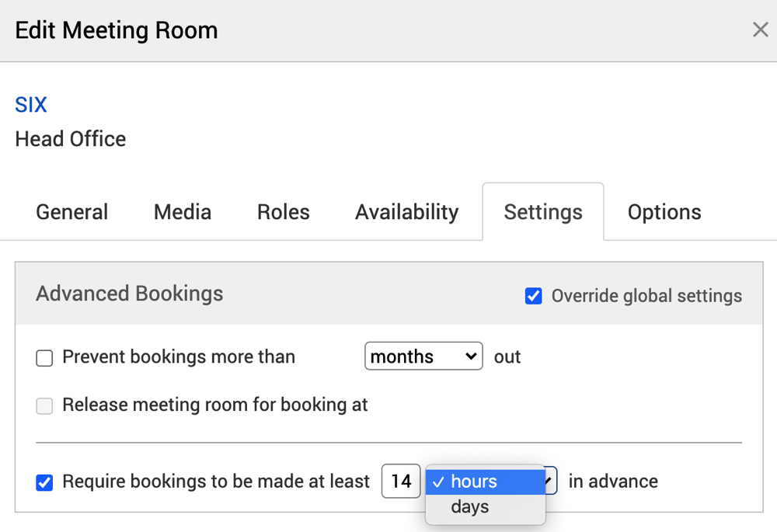This screenshot has width=777, height=532.
Task: Disable the Require bookings in advance checkbox
Action: point(45,482)
